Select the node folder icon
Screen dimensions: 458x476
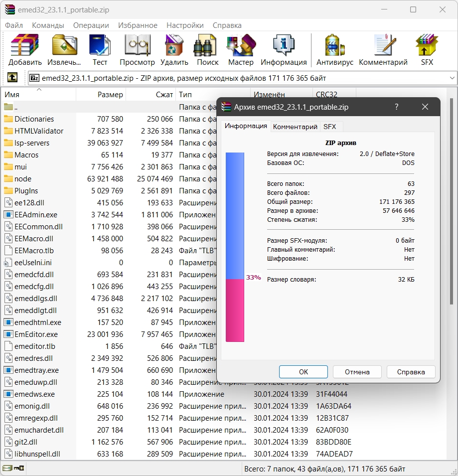pos(8,179)
